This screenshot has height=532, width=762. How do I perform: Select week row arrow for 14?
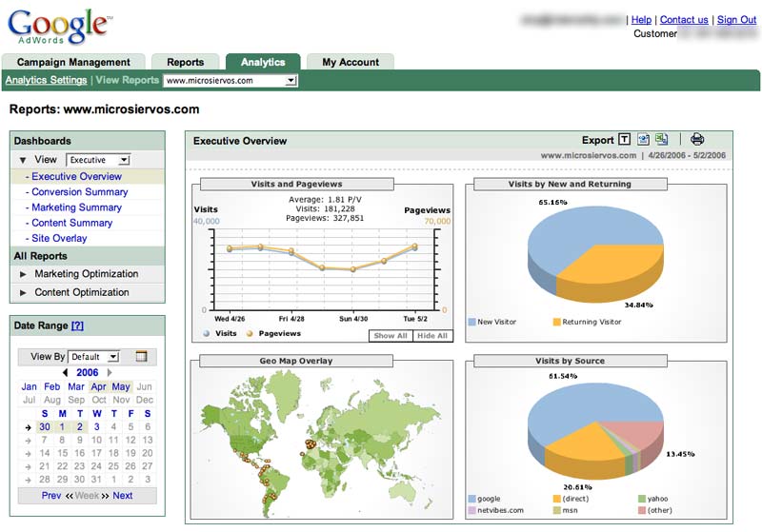point(28,454)
